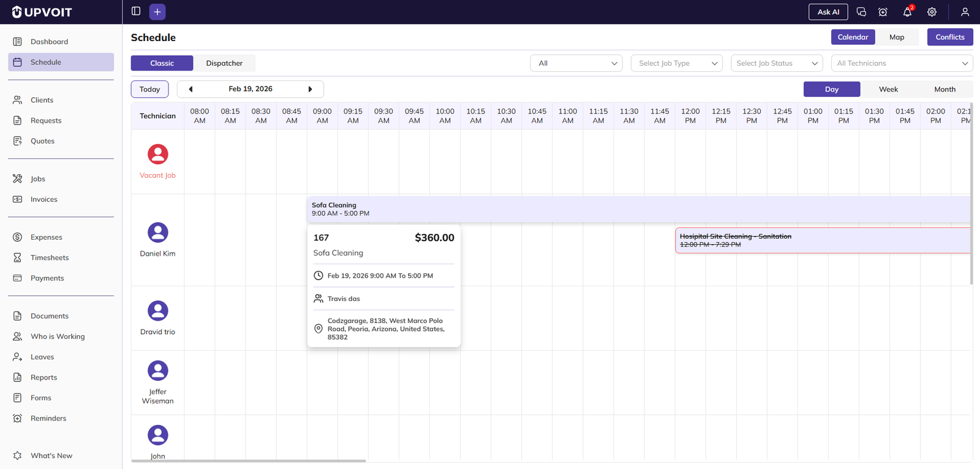
Task: Open Forms in the sidebar
Action: click(61, 398)
